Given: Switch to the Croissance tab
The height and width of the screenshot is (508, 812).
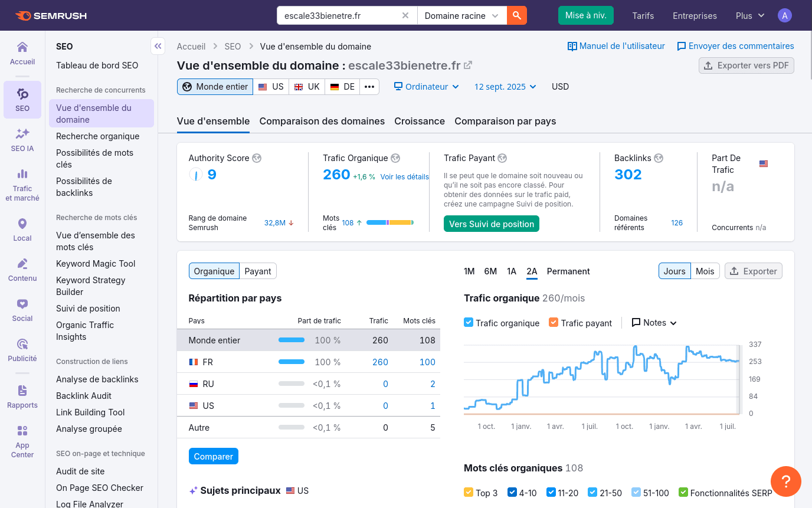Looking at the screenshot, I should click(420, 121).
